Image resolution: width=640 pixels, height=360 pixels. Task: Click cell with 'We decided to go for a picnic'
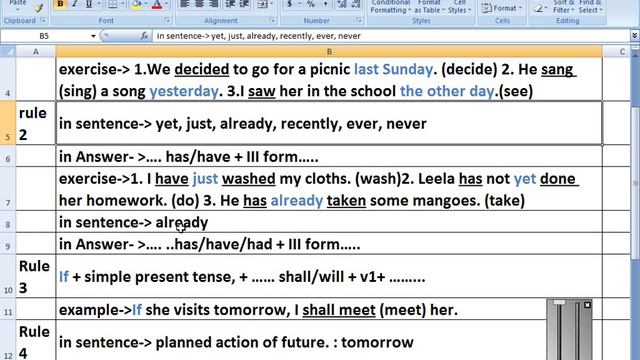point(329,79)
